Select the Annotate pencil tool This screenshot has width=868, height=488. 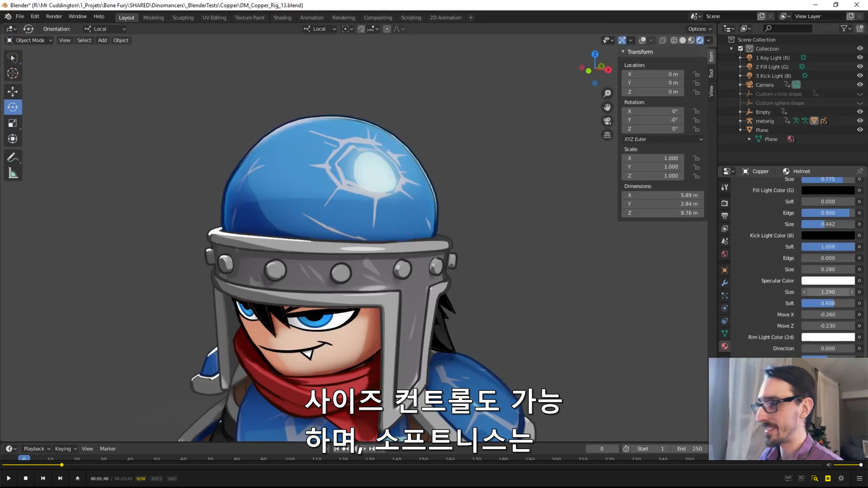click(13, 158)
